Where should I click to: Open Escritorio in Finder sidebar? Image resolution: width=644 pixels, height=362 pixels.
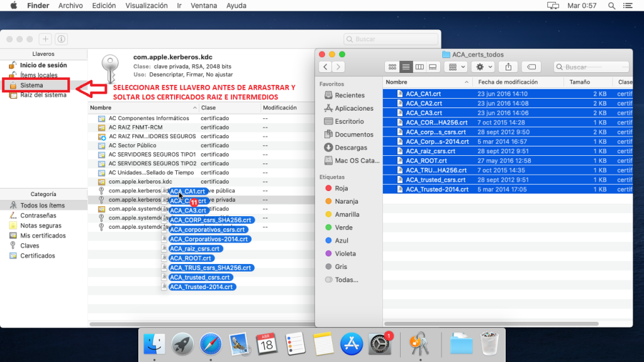[349, 121]
